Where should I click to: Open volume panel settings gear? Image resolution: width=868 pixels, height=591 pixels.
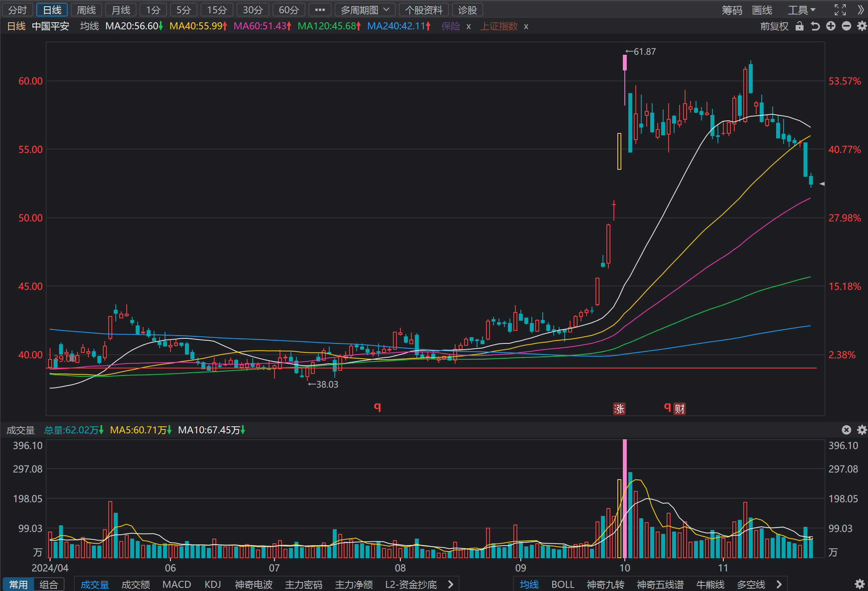click(x=862, y=430)
